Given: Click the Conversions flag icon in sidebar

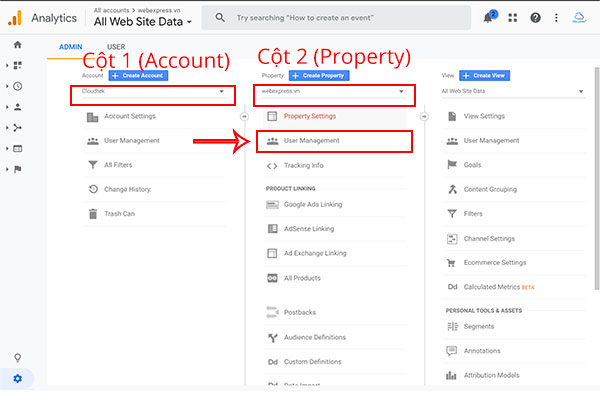Looking at the screenshot, I should [x=18, y=169].
